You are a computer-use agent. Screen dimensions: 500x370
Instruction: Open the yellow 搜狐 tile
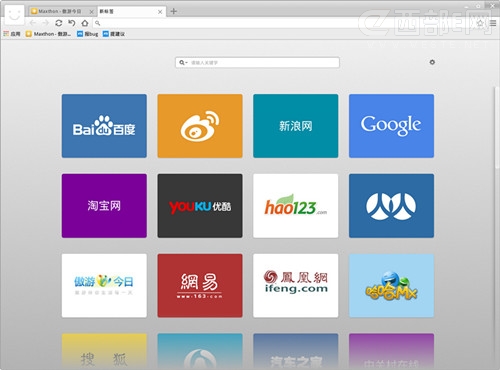point(104,351)
